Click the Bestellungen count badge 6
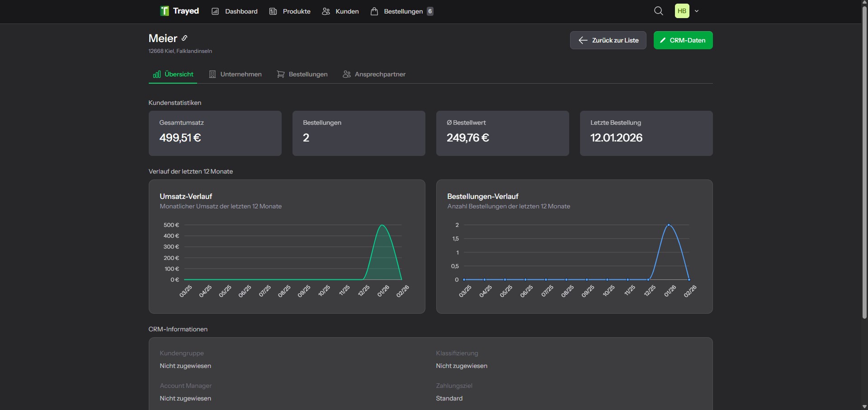The width and height of the screenshot is (868, 410). point(430,11)
